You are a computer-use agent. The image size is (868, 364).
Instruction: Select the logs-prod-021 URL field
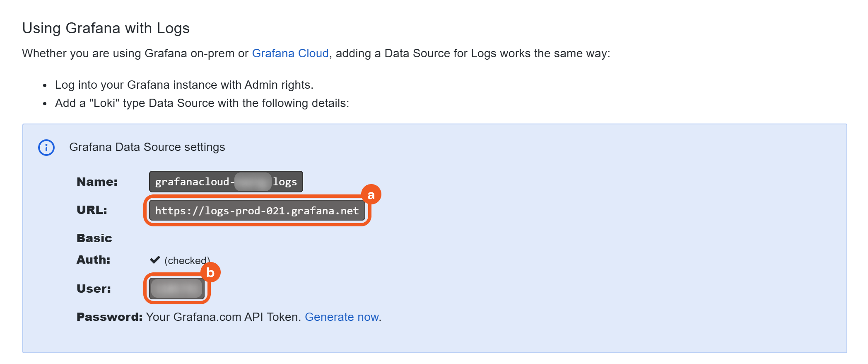coord(257,211)
